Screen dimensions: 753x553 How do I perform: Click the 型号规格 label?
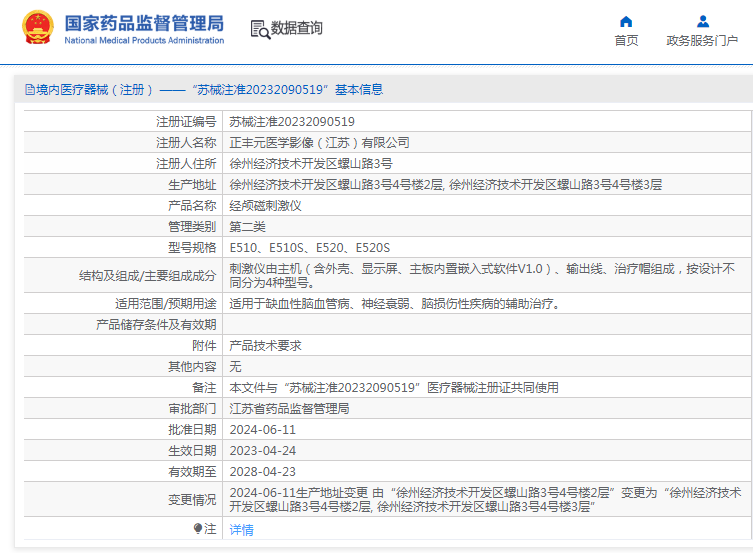pos(192,248)
